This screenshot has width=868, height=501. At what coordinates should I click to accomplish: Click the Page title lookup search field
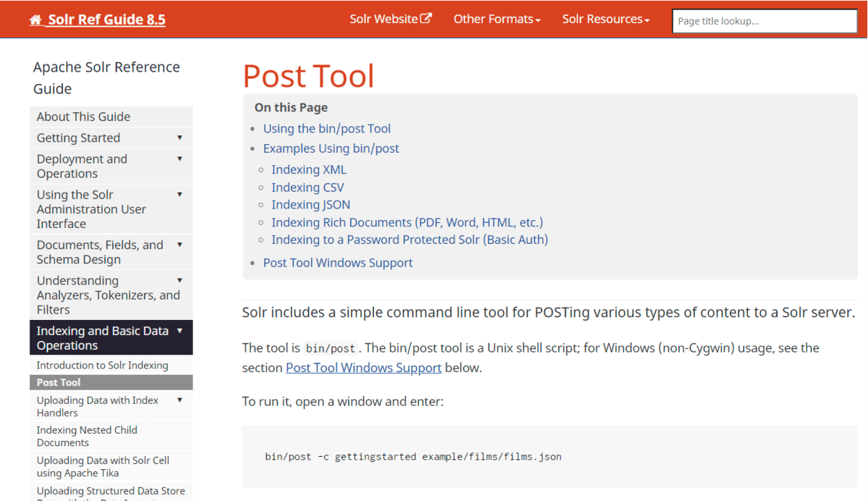(764, 21)
